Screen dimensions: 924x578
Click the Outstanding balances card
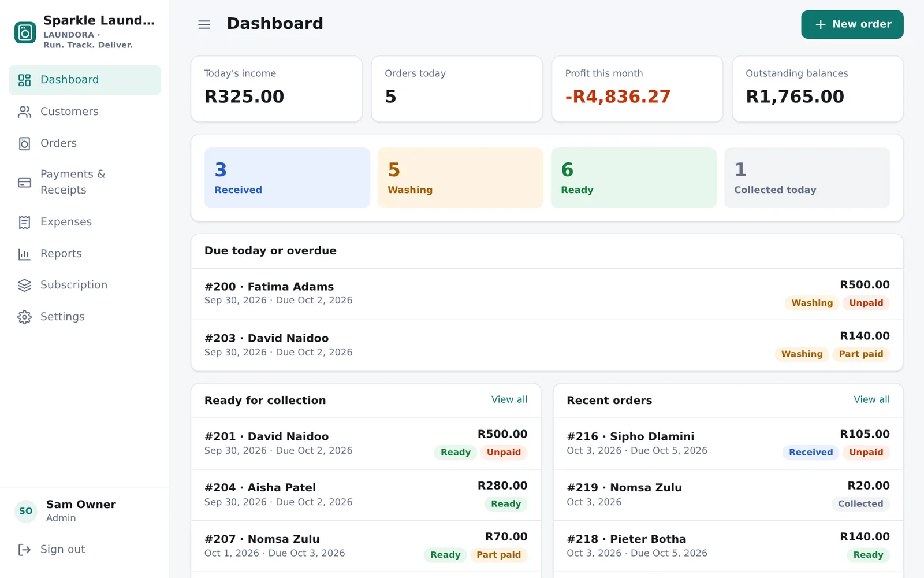pos(818,89)
